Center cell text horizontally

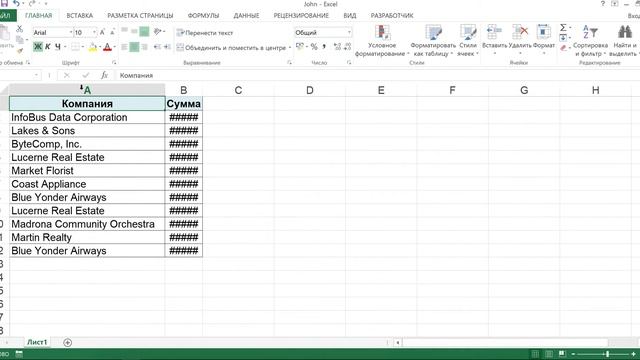point(134,47)
